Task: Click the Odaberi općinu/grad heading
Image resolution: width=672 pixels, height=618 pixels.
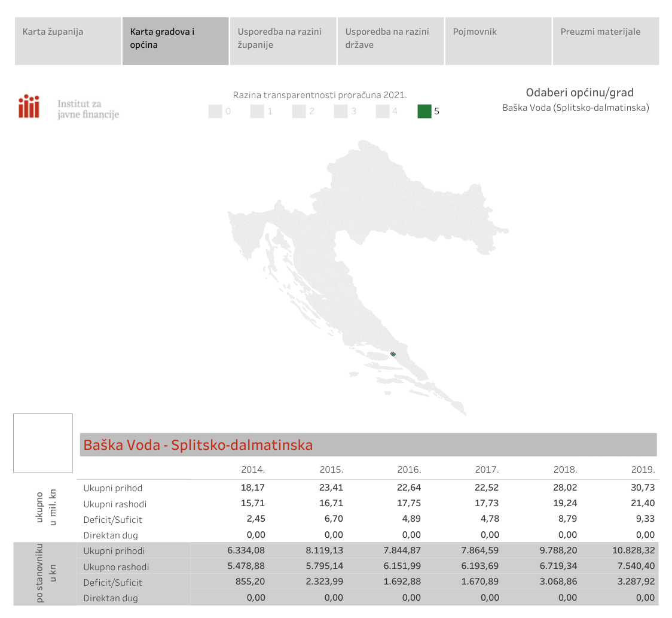Action: click(579, 92)
